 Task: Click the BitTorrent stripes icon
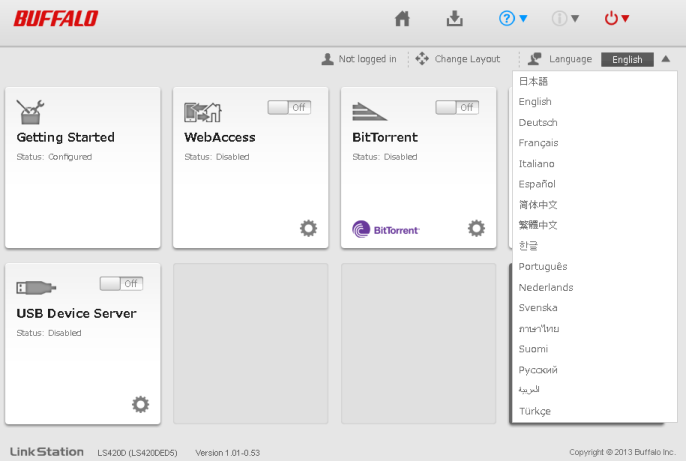(x=369, y=112)
